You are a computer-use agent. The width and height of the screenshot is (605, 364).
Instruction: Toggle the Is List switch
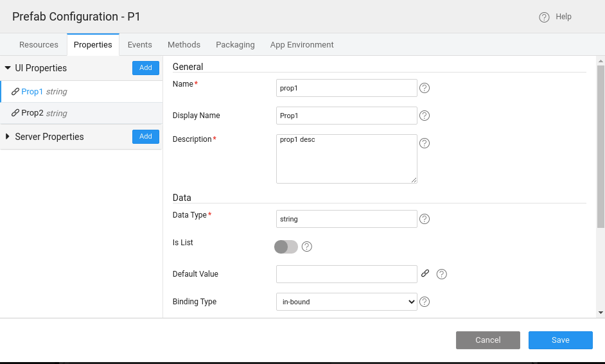coord(286,247)
